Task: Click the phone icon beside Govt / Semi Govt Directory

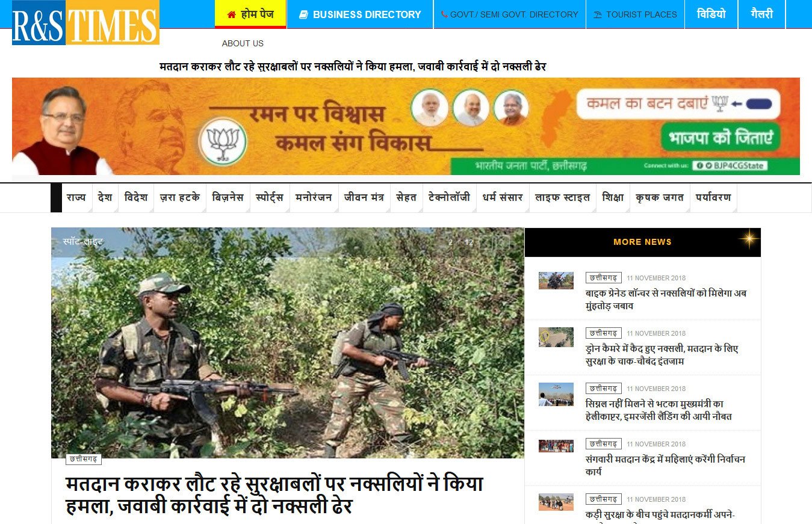Action: pyautogui.click(x=444, y=14)
